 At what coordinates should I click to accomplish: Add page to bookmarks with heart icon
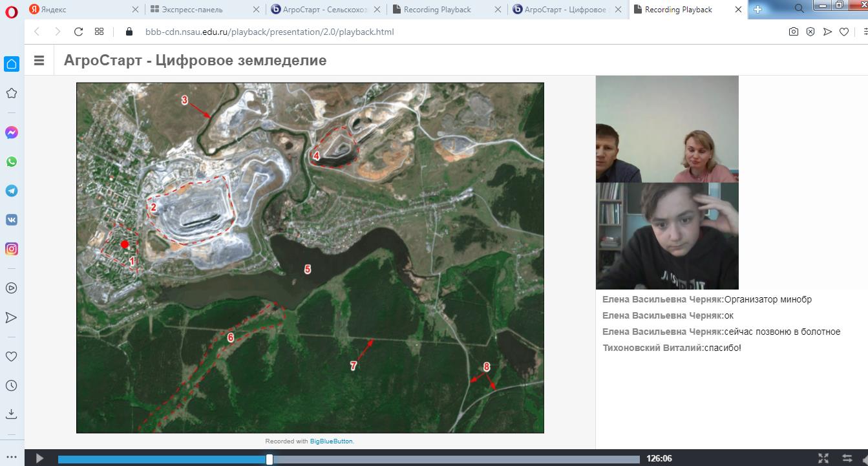click(x=844, y=32)
